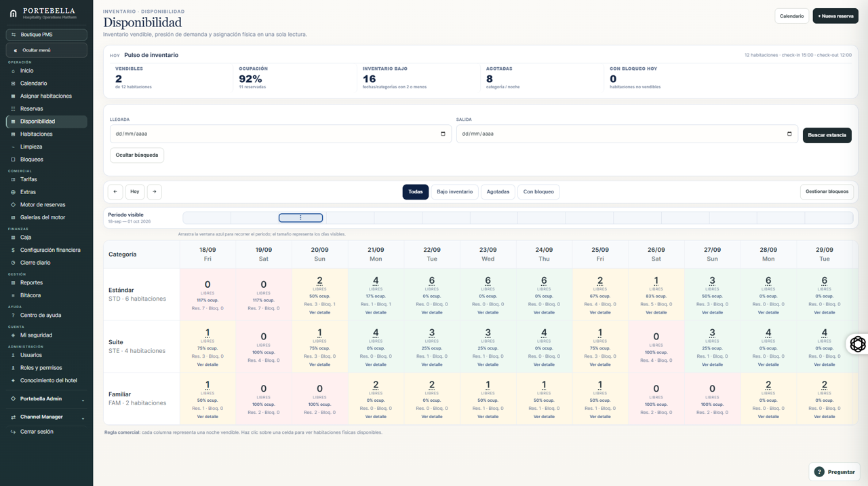Screen dimensions: 868x486
Task: Show only Agotadas dates
Action: point(498,191)
